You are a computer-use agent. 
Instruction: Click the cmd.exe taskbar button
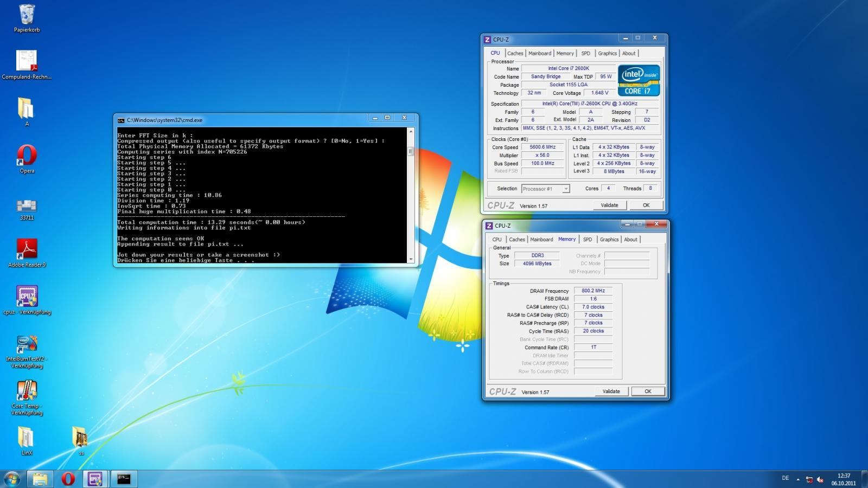click(124, 479)
